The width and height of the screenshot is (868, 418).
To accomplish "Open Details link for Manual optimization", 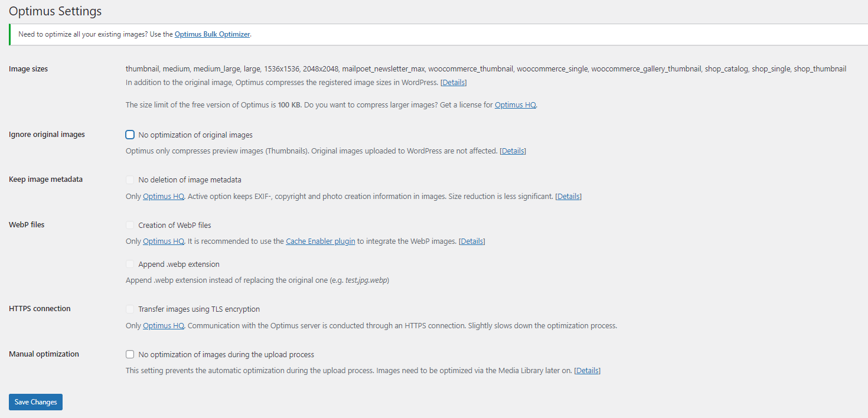I will [x=587, y=371].
